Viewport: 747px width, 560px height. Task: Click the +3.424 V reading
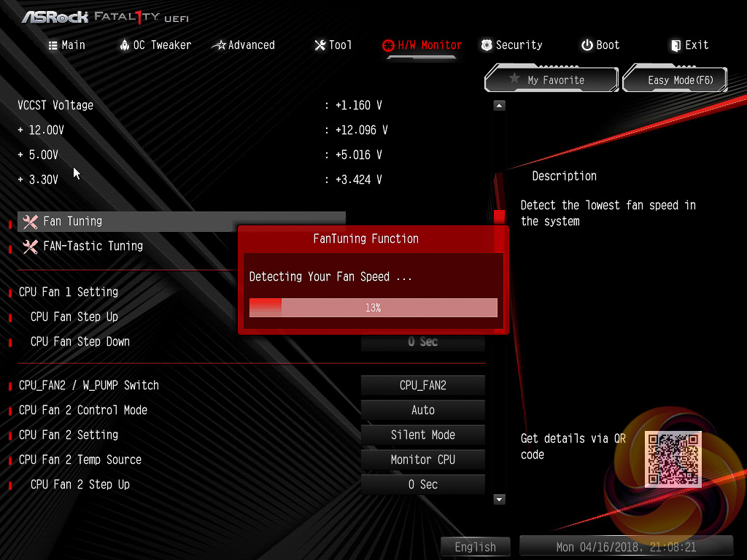tap(359, 179)
